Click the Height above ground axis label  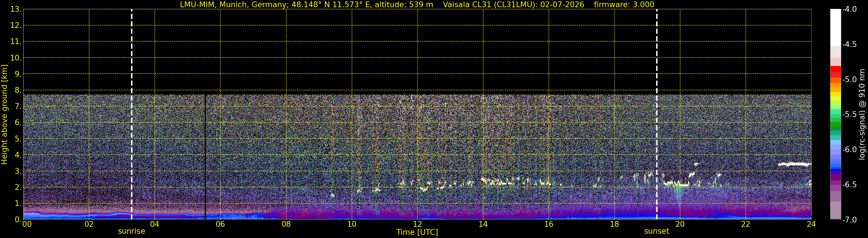(x=4, y=114)
